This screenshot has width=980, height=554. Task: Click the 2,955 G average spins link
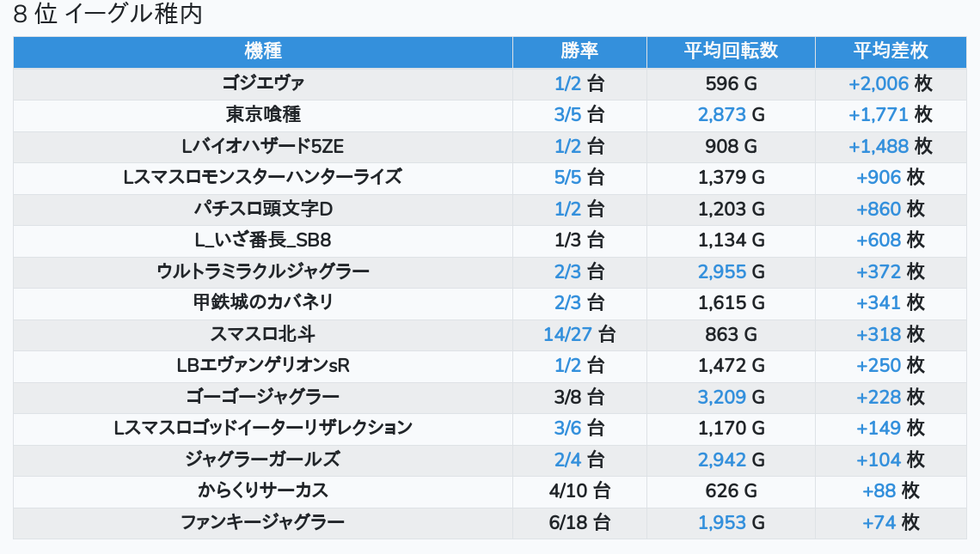coord(722,271)
